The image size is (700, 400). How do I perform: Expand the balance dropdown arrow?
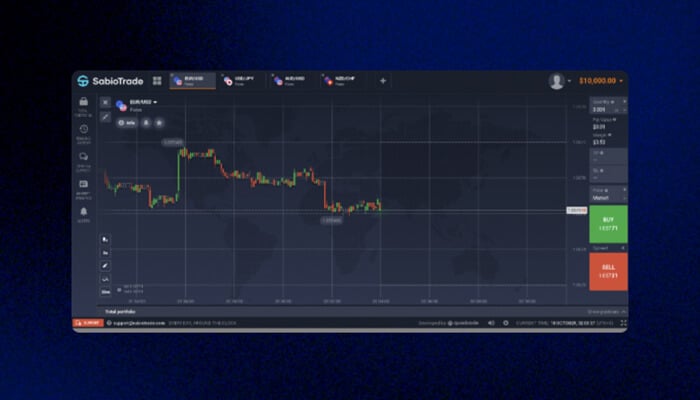[621, 81]
